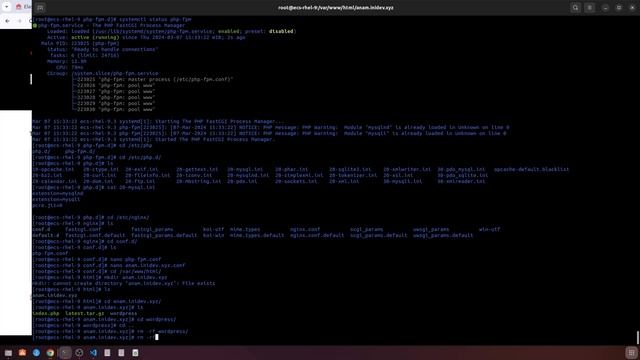Screen dimensions: 640x360
Task: Click the 'cd /etc/nginx/' command line
Action: [91, 218]
